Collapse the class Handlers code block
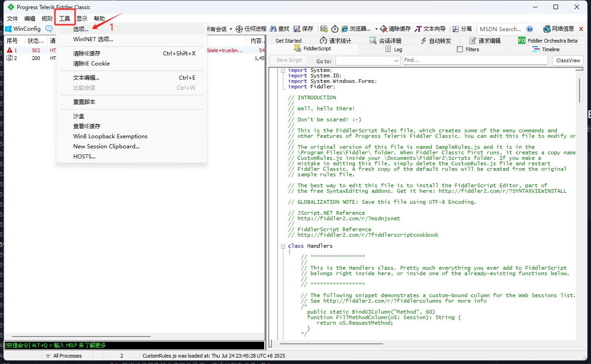Screen dimensions: 591x364 click(283, 246)
